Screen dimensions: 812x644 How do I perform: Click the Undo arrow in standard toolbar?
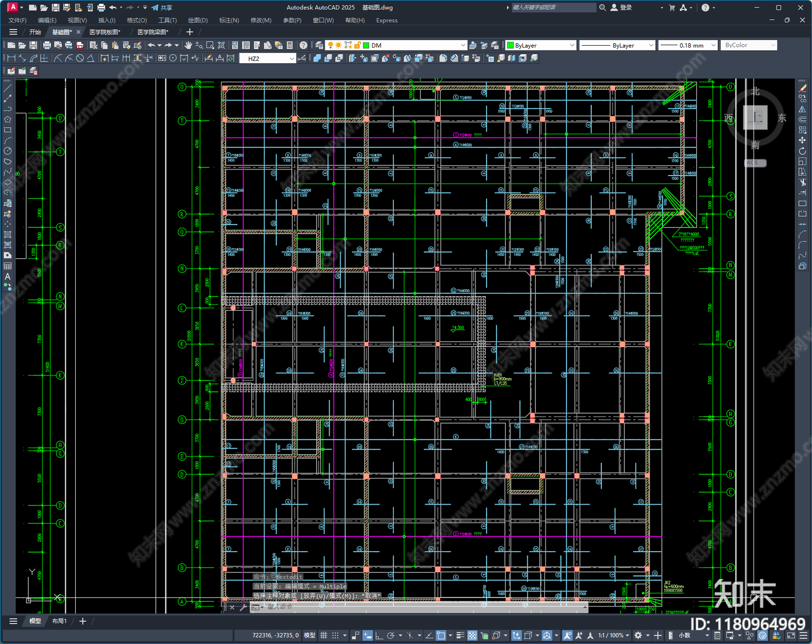(x=151, y=45)
